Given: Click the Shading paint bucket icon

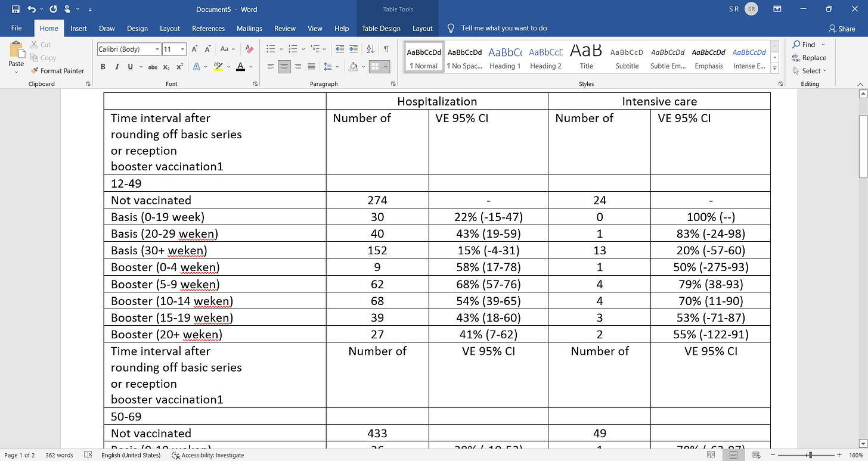Looking at the screenshot, I should coord(353,67).
